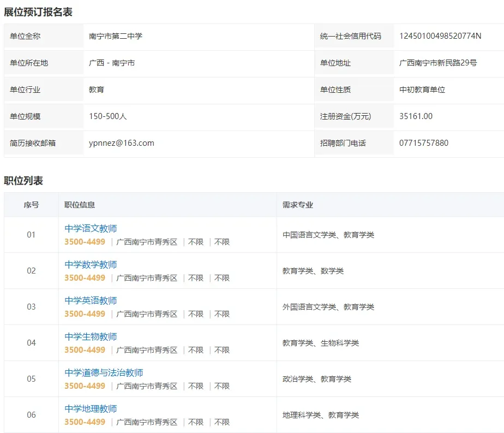Click the 教育 industry value
504x433 pixels.
tap(97, 90)
